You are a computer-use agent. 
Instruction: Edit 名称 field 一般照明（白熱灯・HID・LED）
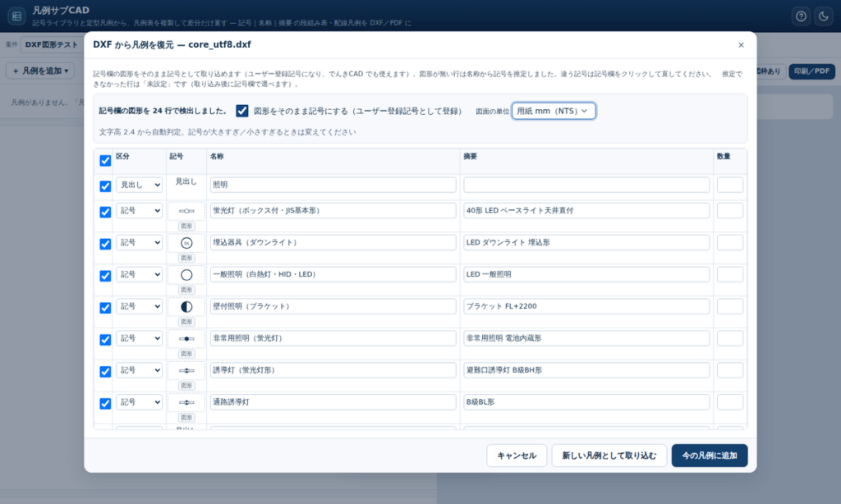(x=333, y=274)
